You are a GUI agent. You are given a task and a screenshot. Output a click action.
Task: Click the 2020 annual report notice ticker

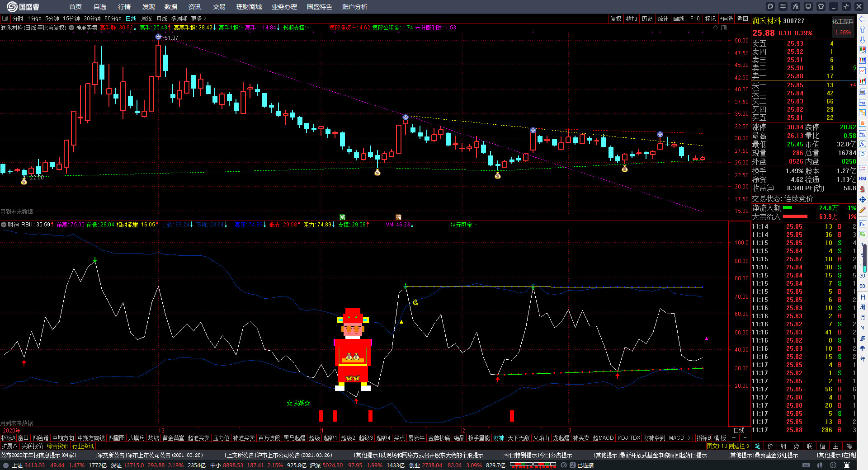[x=38, y=455]
